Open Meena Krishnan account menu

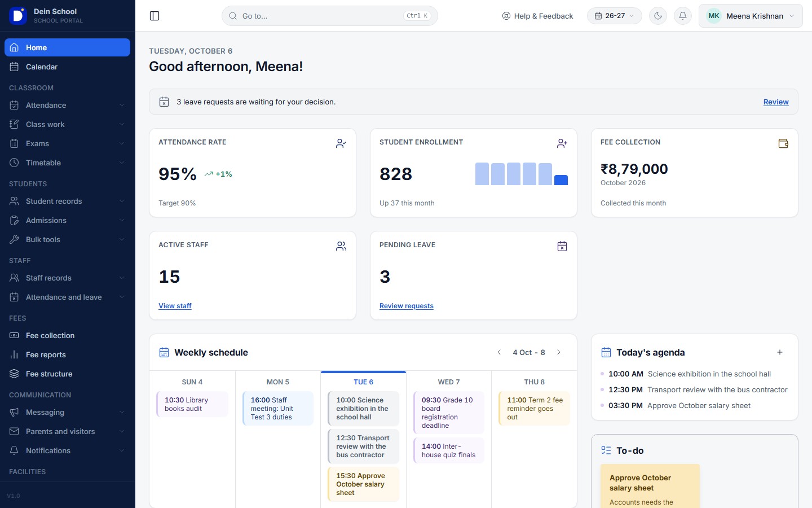coord(751,16)
